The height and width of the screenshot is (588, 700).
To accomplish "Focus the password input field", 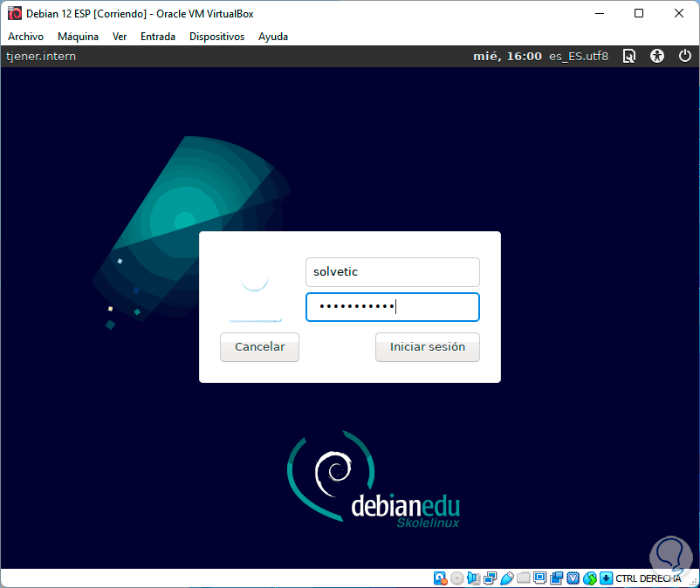I will (393, 307).
